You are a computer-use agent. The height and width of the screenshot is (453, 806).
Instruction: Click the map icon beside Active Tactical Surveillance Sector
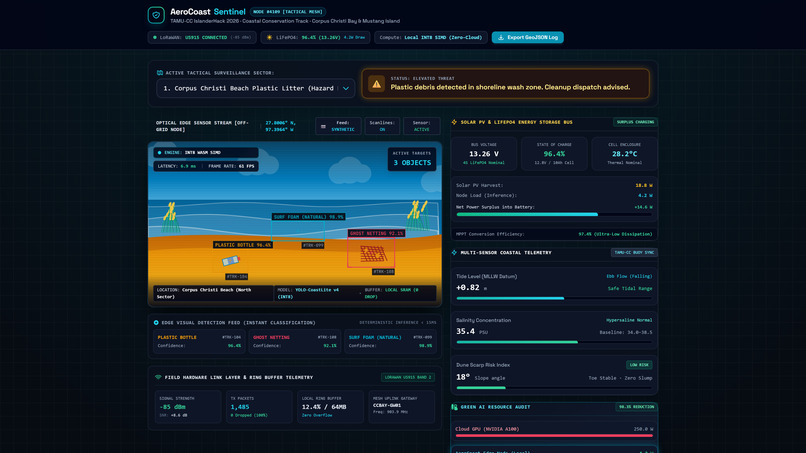tap(160, 73)
